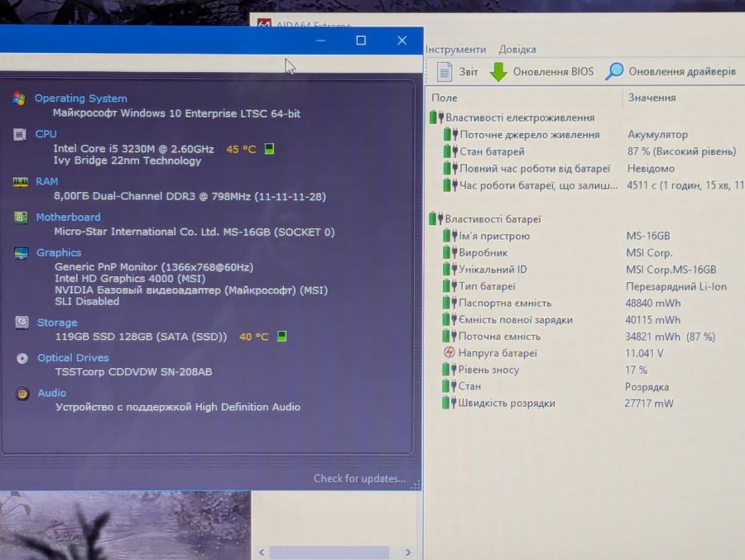Click the Напруга батареї lightning icon
The width and height of the screenshot is (745, 560).
pos(449,352)
